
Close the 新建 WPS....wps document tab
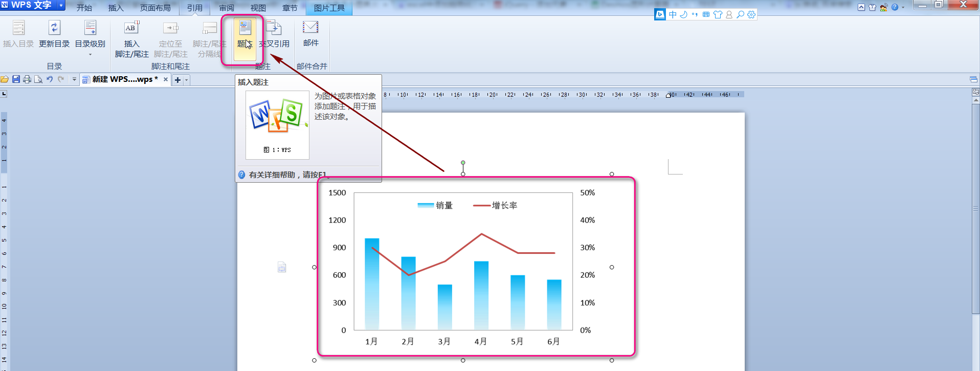pos(166,79)
